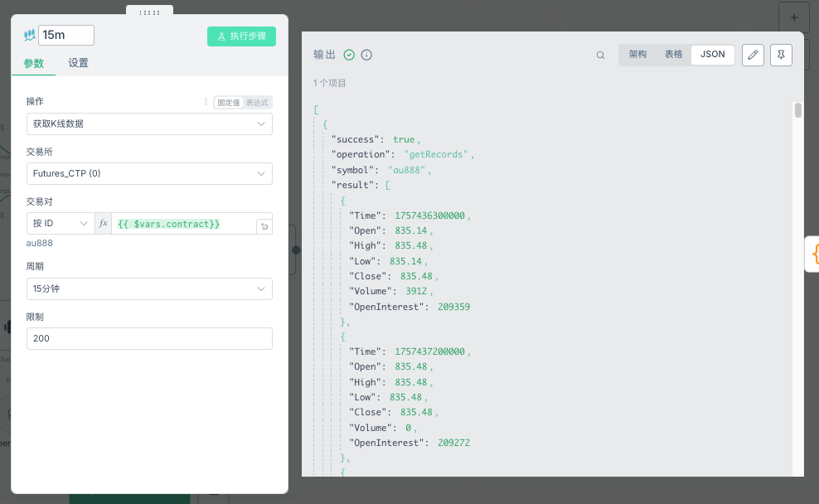Image resolution: width=819 pixels, height=504 pixels.
Task: Click the 限制 input field with 200
Action: (x=149, y=338)
